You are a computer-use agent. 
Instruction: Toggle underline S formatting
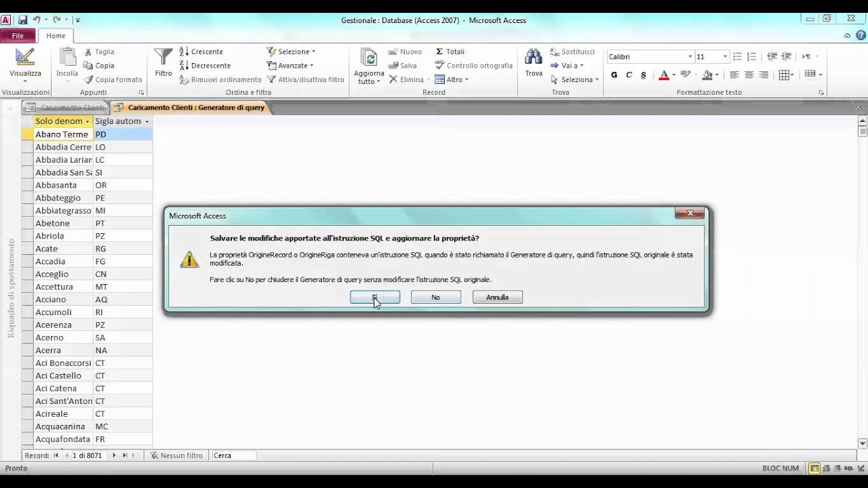point(644,75)
